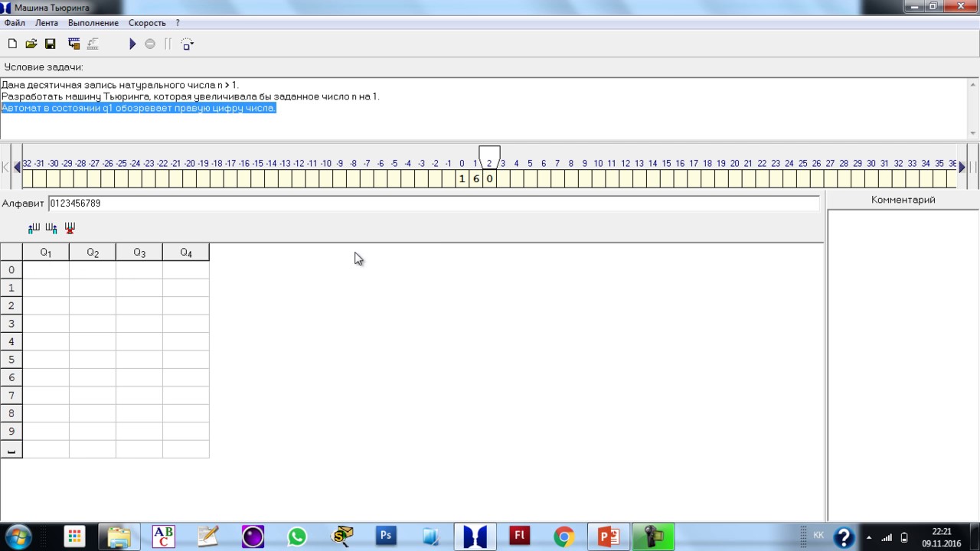The height and width of the screenshot is (551, 980).
Task: Add a state column before the current one
Action: [34, 228]
